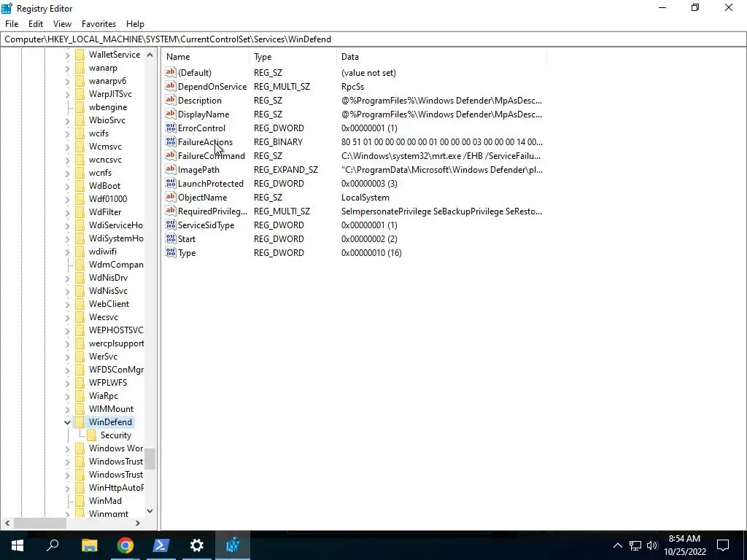Screen dimensions: 747x560
Task: Sort values by the Name column header
Action: click(x=205, y=57)
